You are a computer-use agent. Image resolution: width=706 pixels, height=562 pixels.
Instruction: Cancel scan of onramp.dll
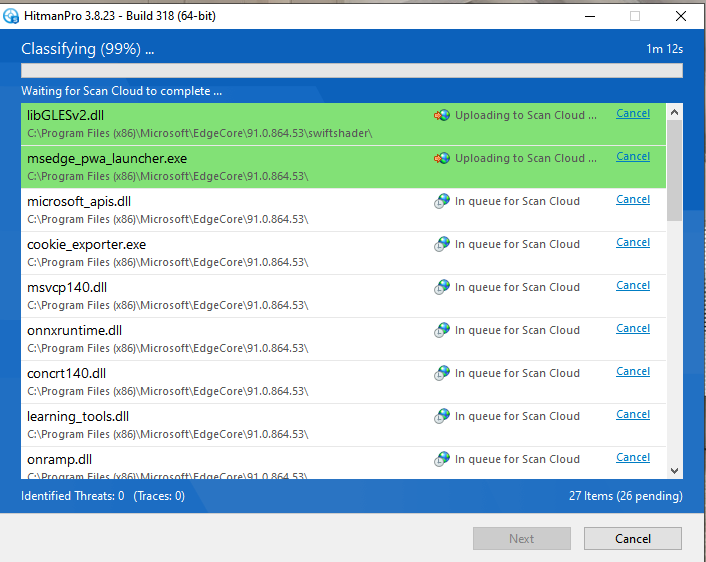(633, 458)
